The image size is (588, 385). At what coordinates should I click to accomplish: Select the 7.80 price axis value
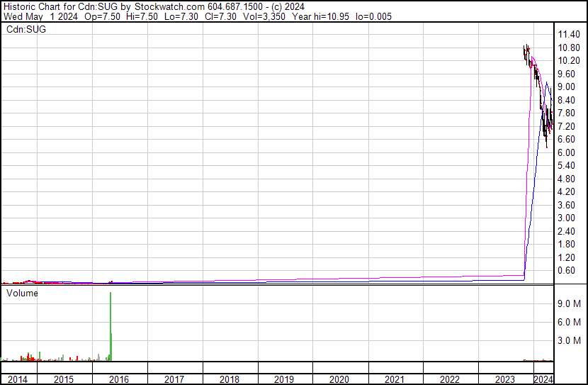point(566,113)
